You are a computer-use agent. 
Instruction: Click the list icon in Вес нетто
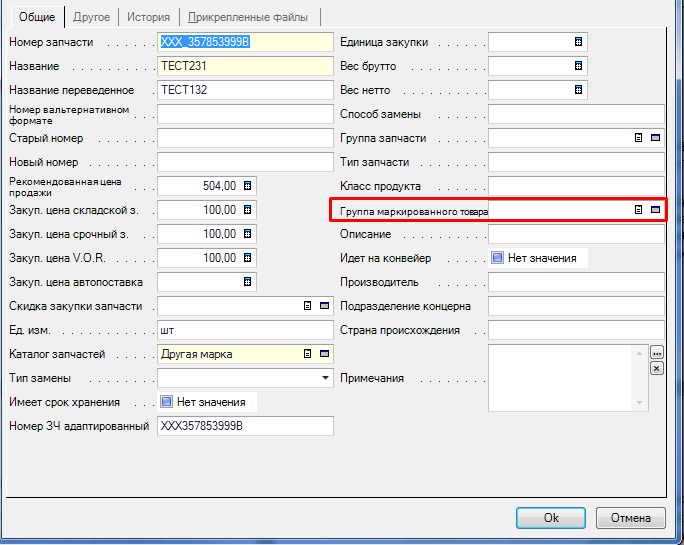[578, 90]
